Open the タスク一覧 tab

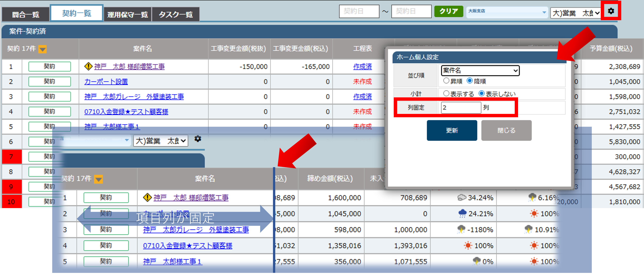coord(176,15)
